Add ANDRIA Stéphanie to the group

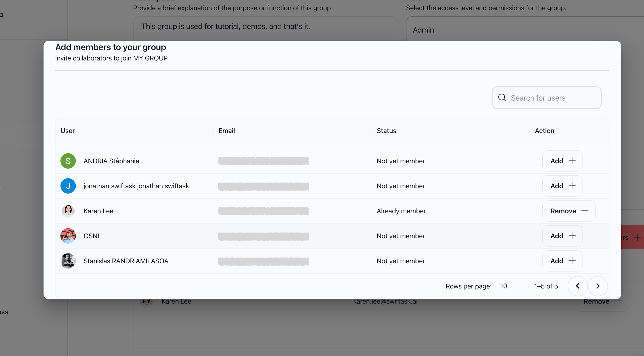point(563,161)
